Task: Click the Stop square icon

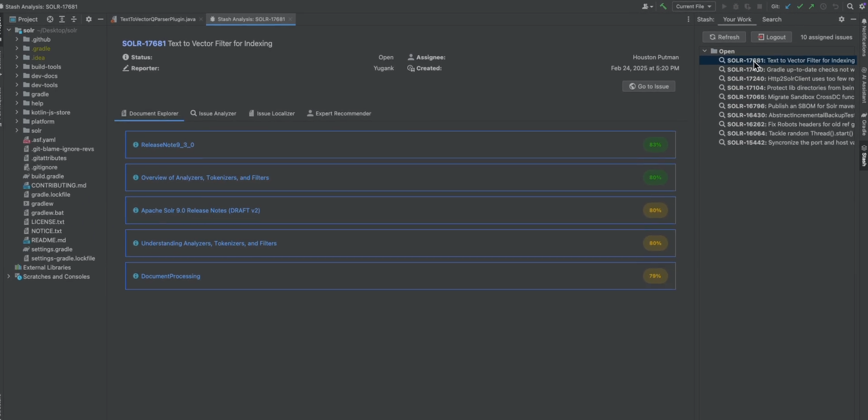Action: tap(759, 6)
